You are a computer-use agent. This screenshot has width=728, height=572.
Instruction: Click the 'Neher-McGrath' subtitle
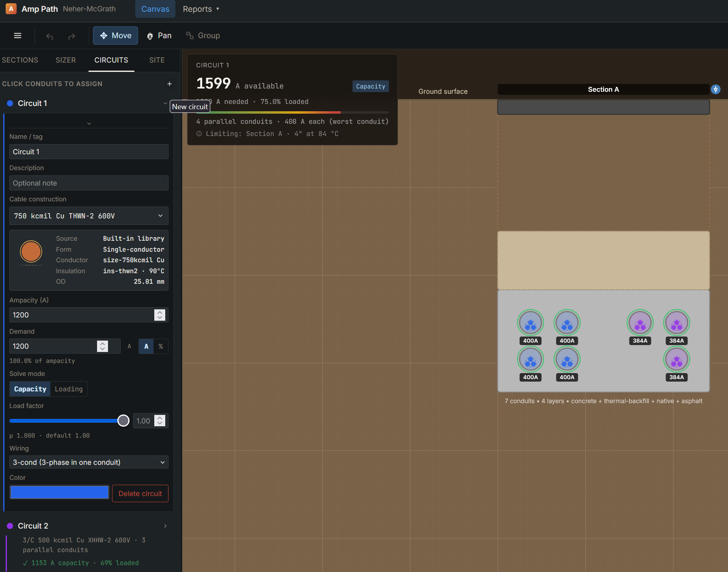tap(89, 9)
